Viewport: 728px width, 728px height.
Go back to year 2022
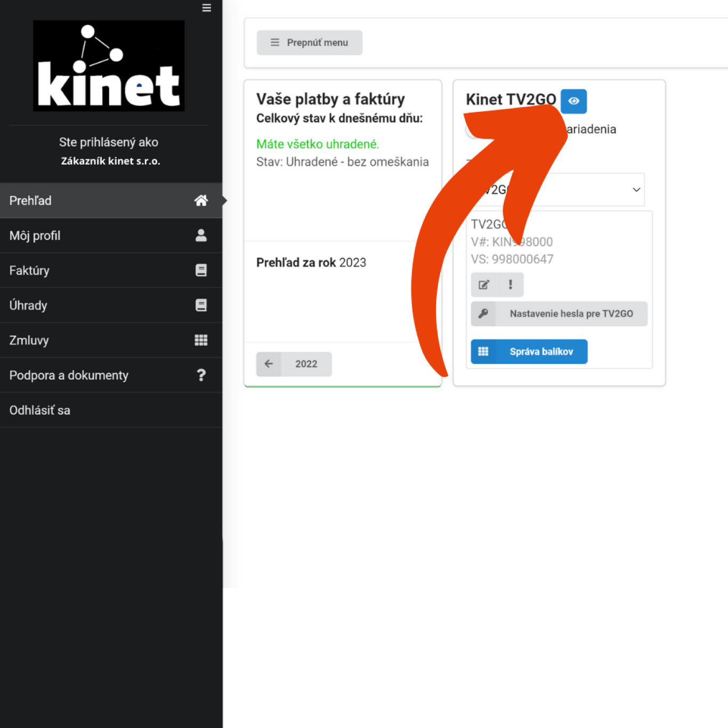294,364
